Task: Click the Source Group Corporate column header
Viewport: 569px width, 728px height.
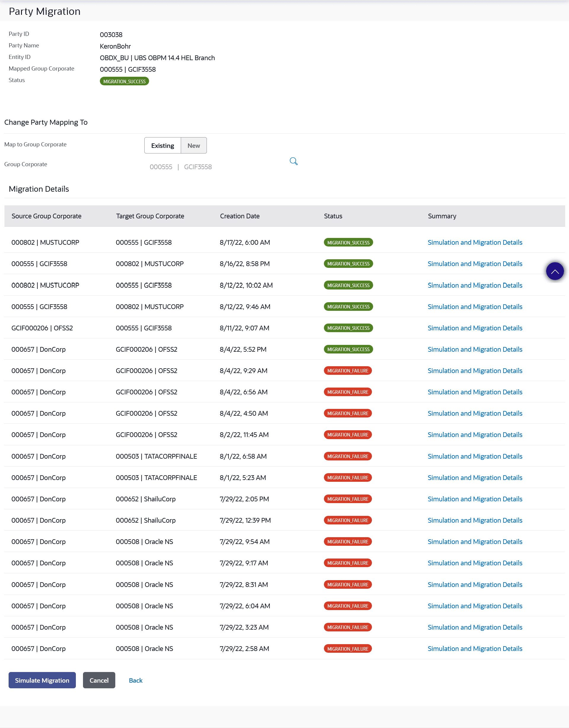Action: pyautogui.click(x=46, y=216)
